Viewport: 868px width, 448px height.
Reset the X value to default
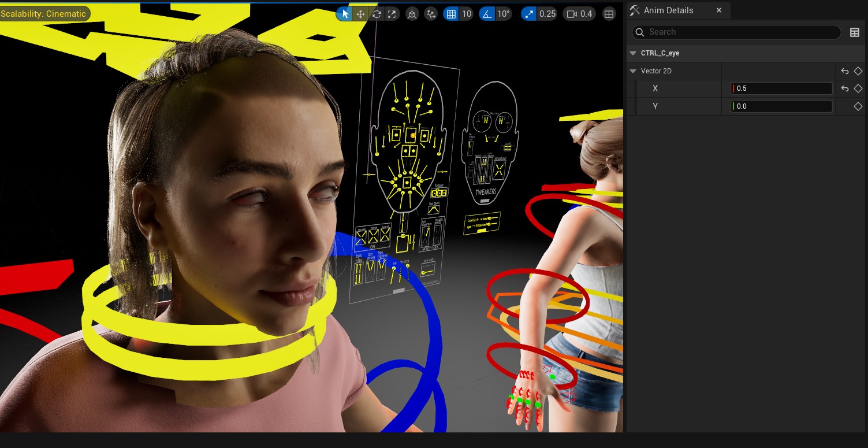tap(844, 88)
